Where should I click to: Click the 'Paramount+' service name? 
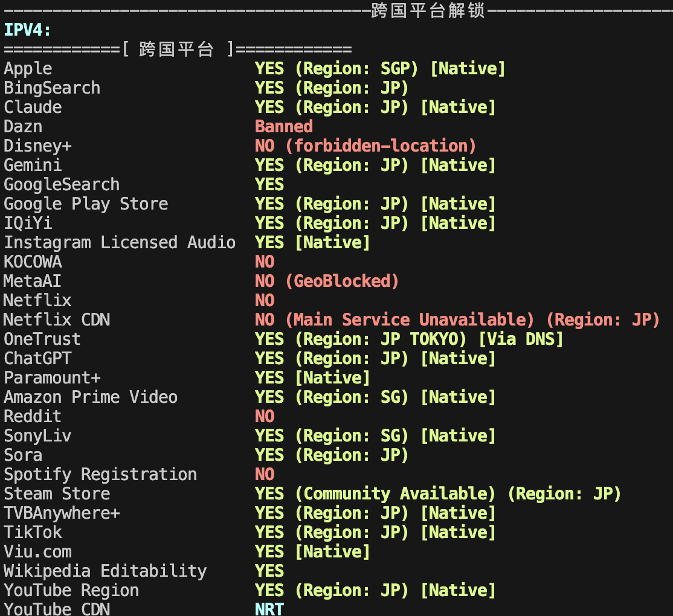(x=52, y=378)
